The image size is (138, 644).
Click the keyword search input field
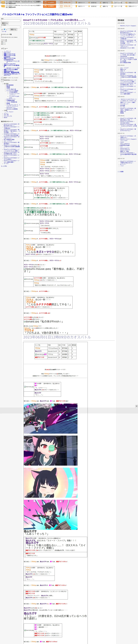pos(11,21)
